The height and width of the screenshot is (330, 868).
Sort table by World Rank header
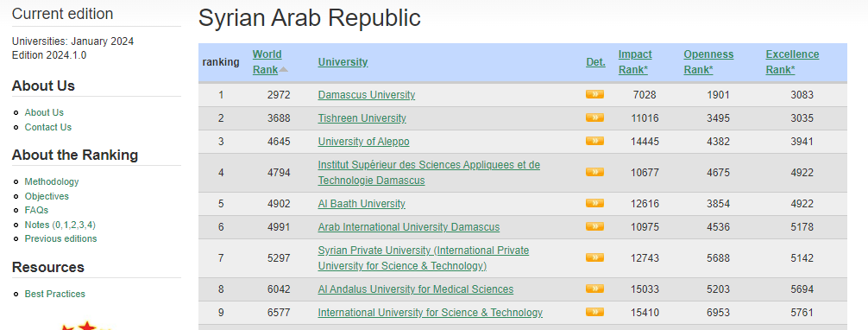pyautogui.click(x=267, y=62)
